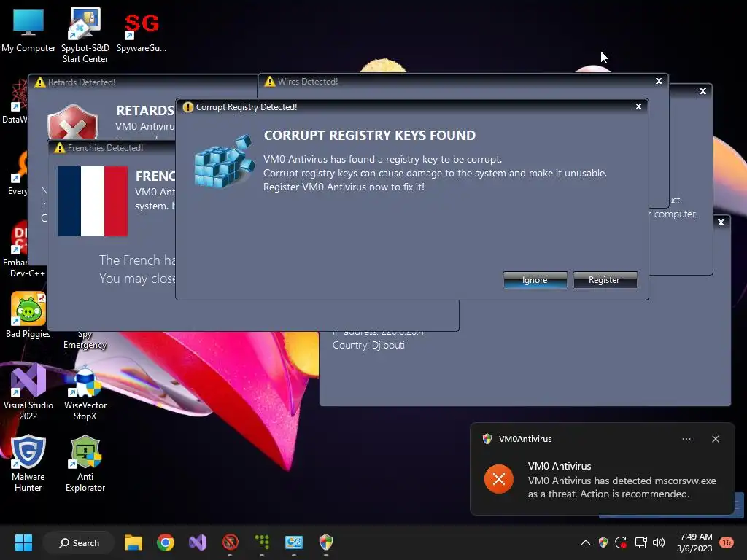This screenshot has width=747, height=560.
Task: Click the security shield tray icon
Action: [603, 542]
